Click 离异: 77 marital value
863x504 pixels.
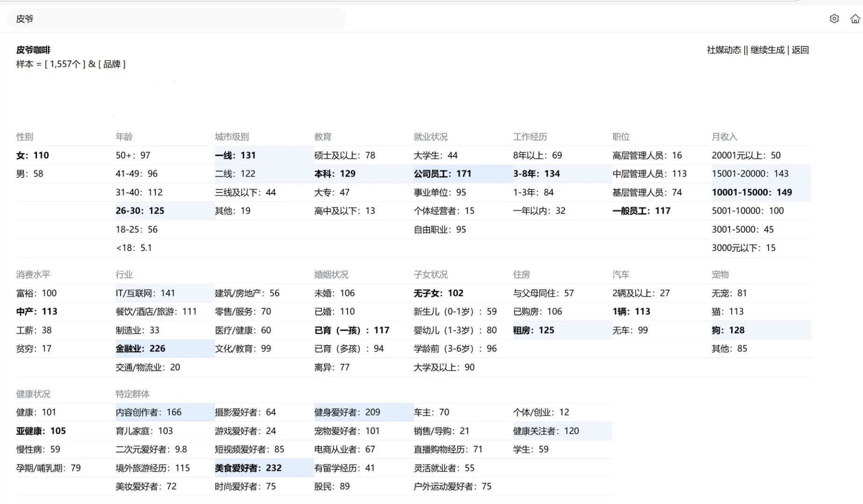click(332, 367)
